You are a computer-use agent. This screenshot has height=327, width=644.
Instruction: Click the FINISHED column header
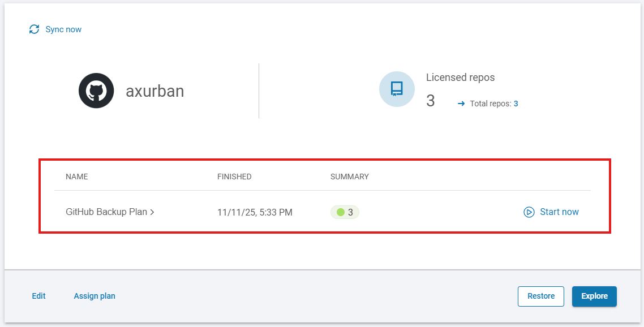tap(234, 177)
